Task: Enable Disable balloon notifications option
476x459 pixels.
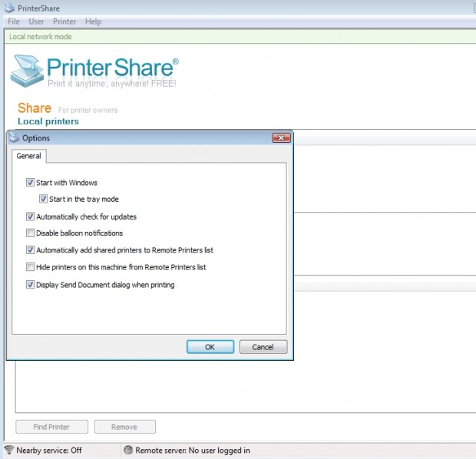Action: (x=30, y=233)
